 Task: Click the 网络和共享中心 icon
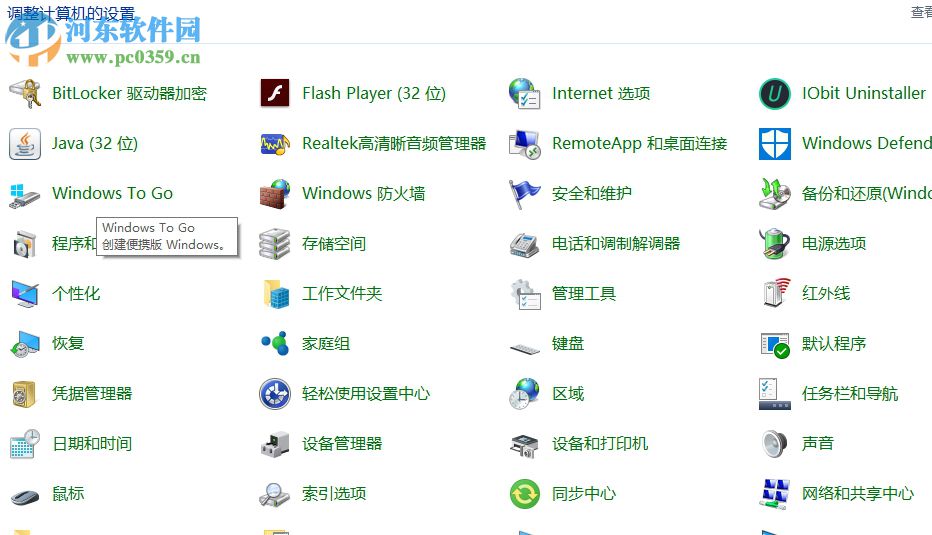pyautogui.click(x=774, y=494)
